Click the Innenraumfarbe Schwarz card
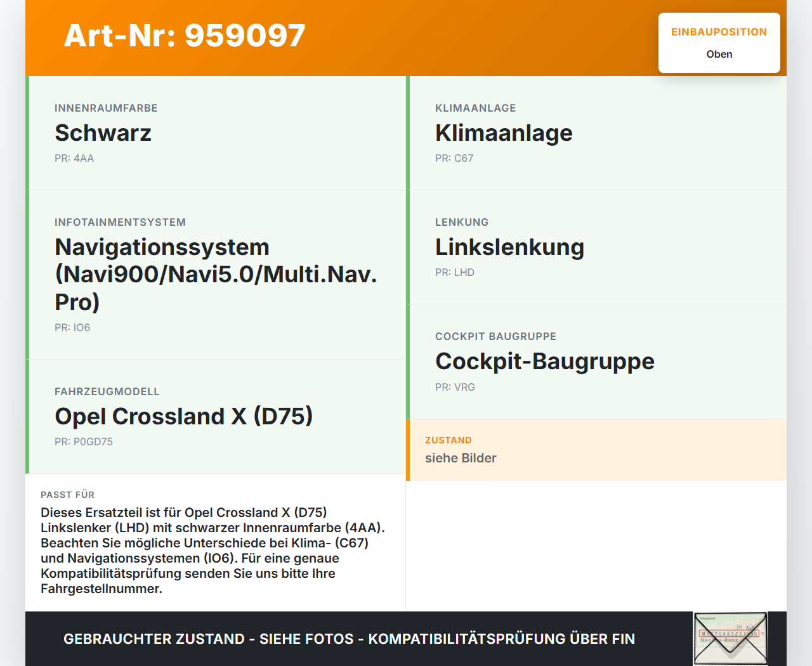Image resolution: width=812 pixels, height=666 pixels. [216, 133]
